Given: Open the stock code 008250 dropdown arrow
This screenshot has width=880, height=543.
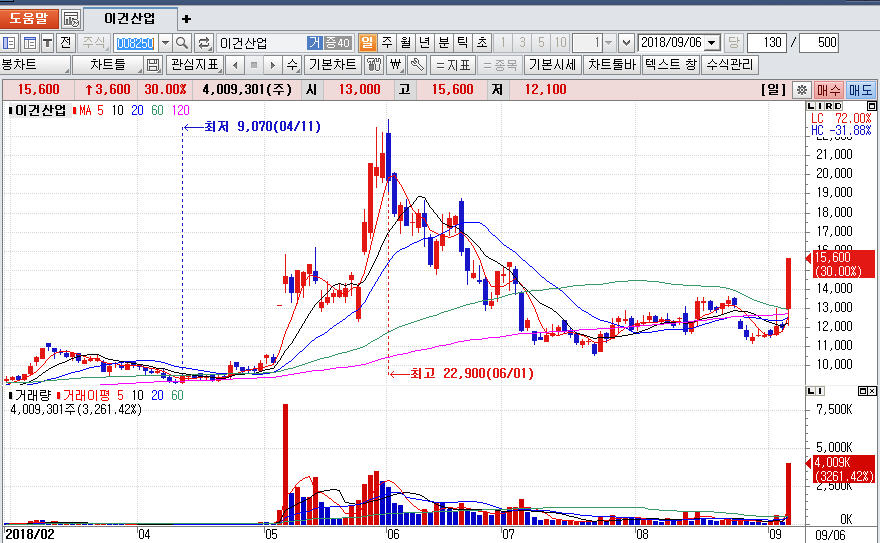Looking at the screenshot, I should tap(164, 43).
